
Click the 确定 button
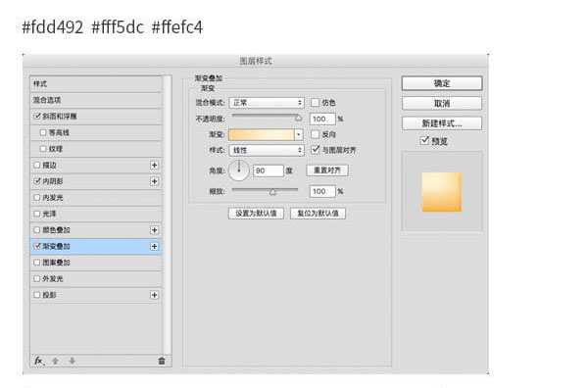[x=442, y=83]
